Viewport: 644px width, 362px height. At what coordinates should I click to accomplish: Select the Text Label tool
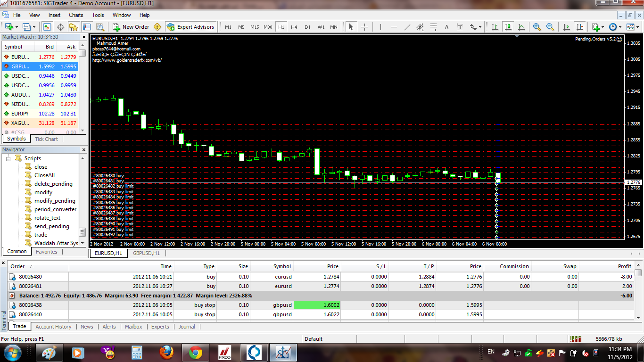[x=460, y=27]
